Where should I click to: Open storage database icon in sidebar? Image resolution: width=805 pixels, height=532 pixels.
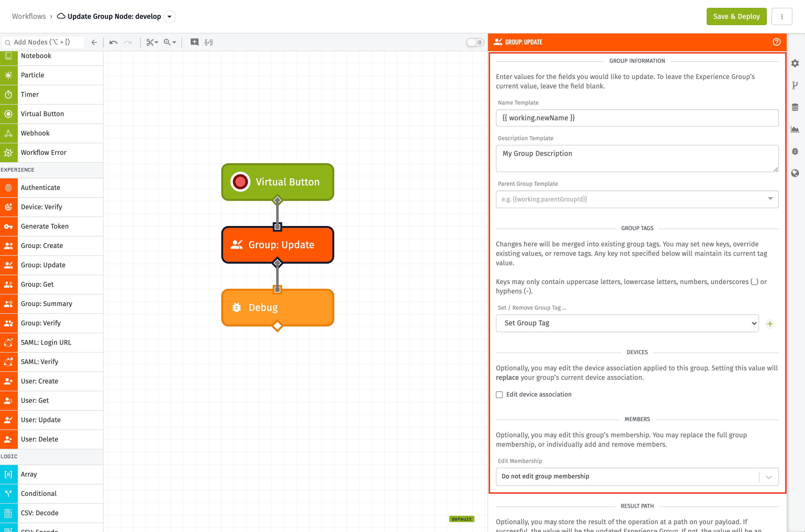point(795,107)
